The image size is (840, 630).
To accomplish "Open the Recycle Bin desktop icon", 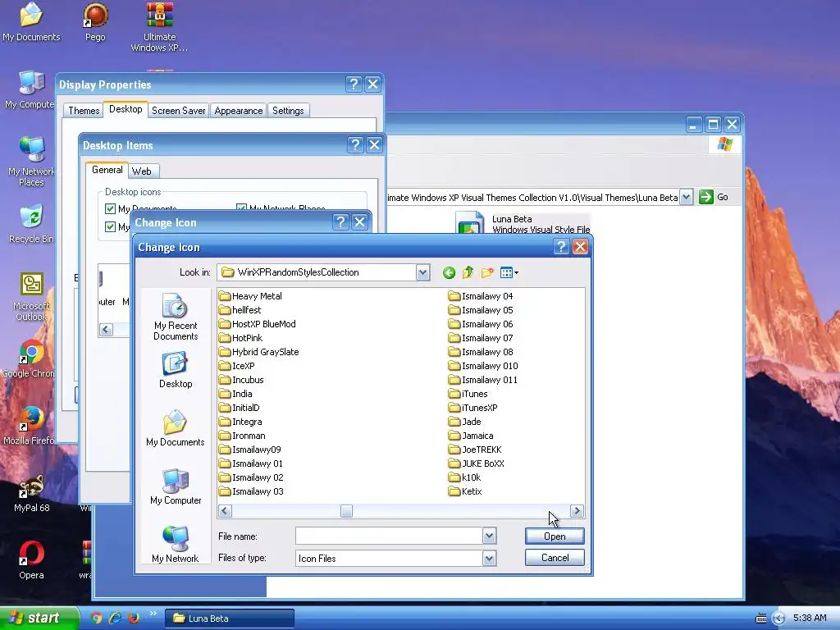I will pos(31,224).
